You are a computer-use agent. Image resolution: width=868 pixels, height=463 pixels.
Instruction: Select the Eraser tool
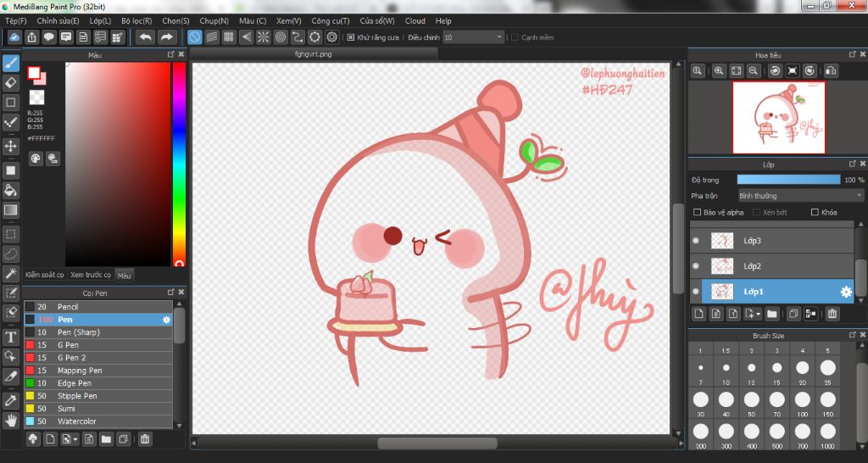coord(10,83)
